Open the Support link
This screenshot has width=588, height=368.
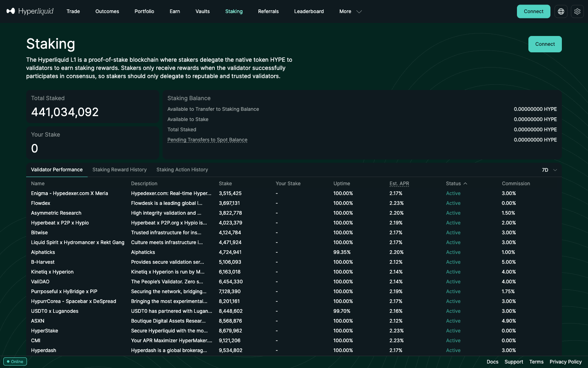[x=514, y=362]
